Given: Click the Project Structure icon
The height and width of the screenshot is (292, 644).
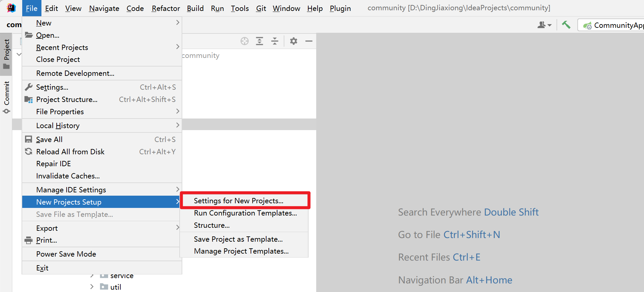Looking at the screenshot, I should [29, 99].
